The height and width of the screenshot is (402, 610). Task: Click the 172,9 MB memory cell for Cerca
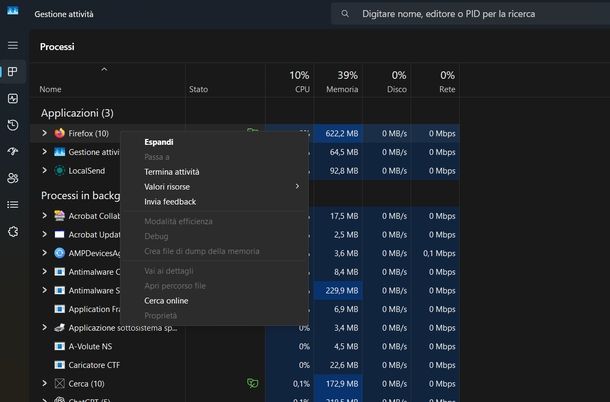point(339,384)
